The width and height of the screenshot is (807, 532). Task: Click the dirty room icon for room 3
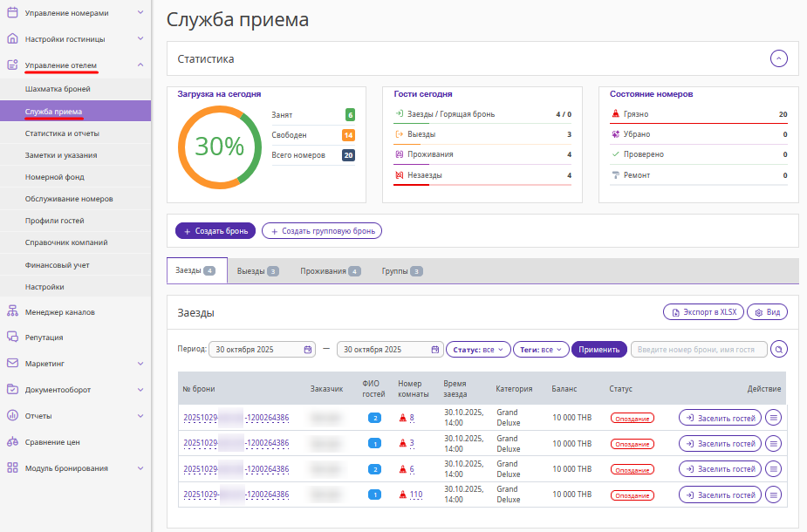(x=402, y=444)
